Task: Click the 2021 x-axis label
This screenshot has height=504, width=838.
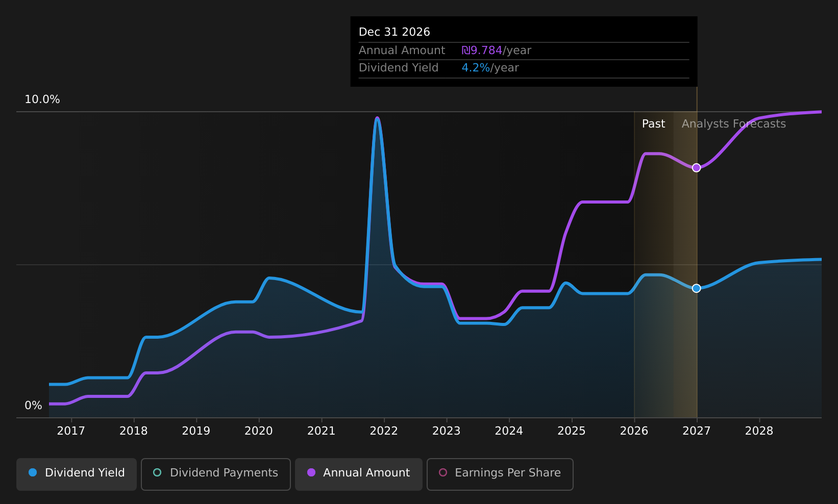Action: click(x=322, y=431)
